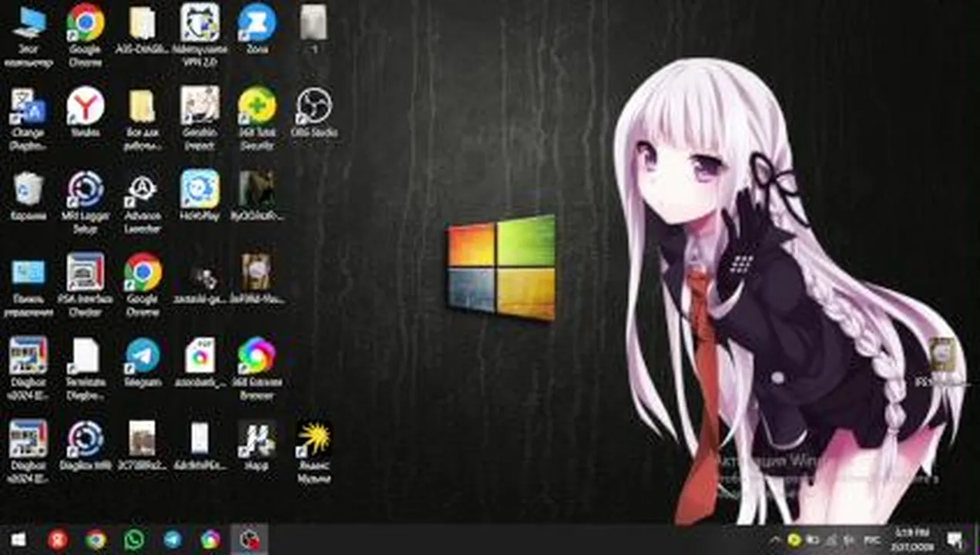The image size is (980, 555).
Task: Switch to Chrome in the taskbar
Action: pyautogui.click(x=96, y=540)
